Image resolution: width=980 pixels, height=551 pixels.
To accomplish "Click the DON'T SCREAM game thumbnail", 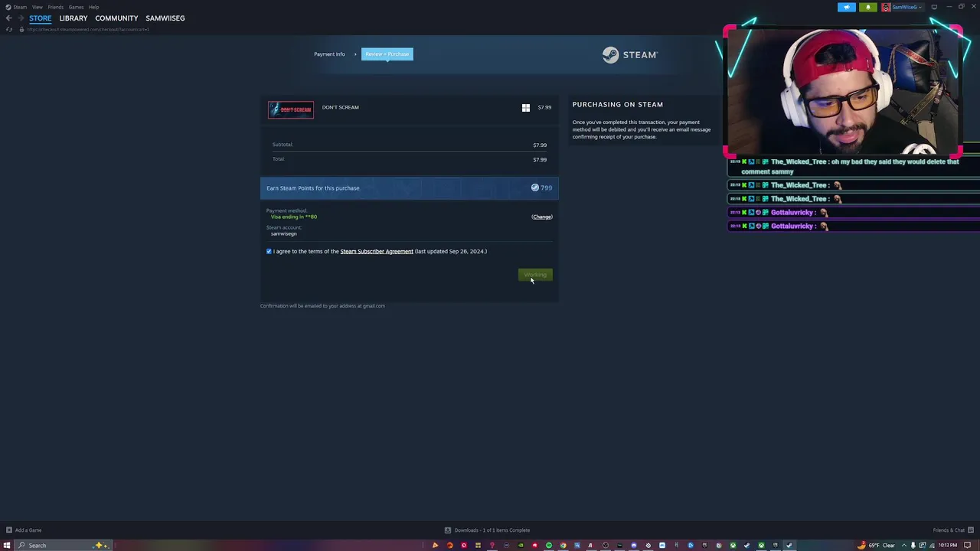I will 291,109.
